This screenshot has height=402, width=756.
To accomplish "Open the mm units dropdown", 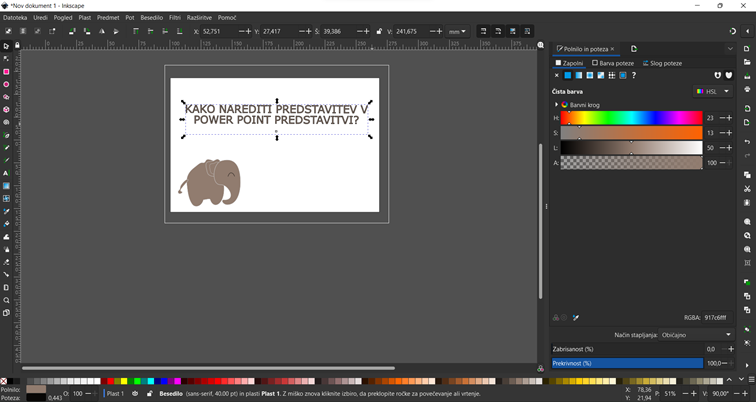I will [457, 31].
